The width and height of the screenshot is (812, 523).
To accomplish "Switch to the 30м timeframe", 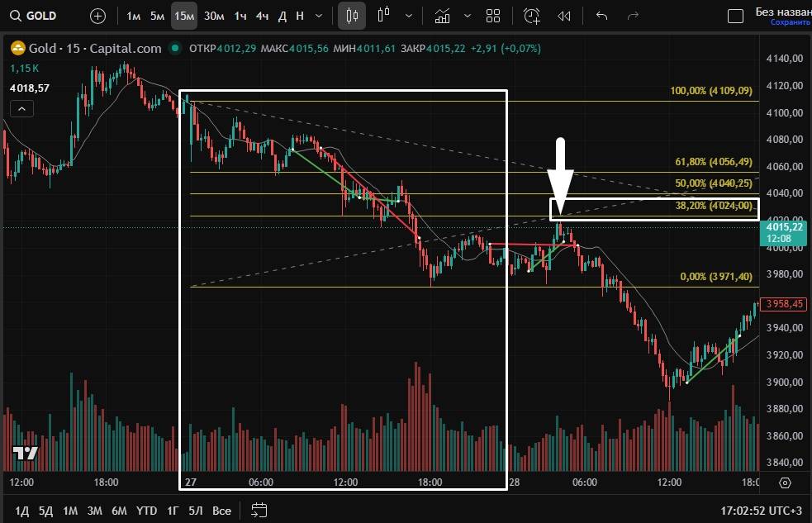I will click(214, 16).
